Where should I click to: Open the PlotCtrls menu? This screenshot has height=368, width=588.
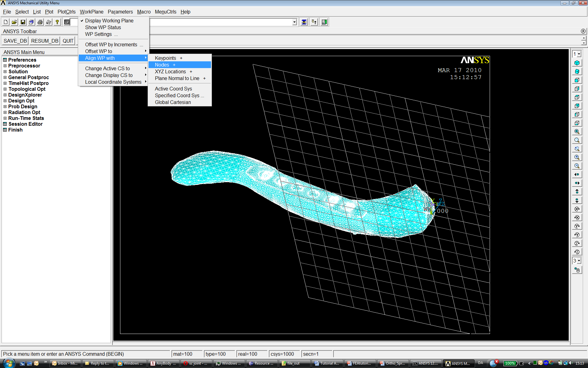point(66,12)
